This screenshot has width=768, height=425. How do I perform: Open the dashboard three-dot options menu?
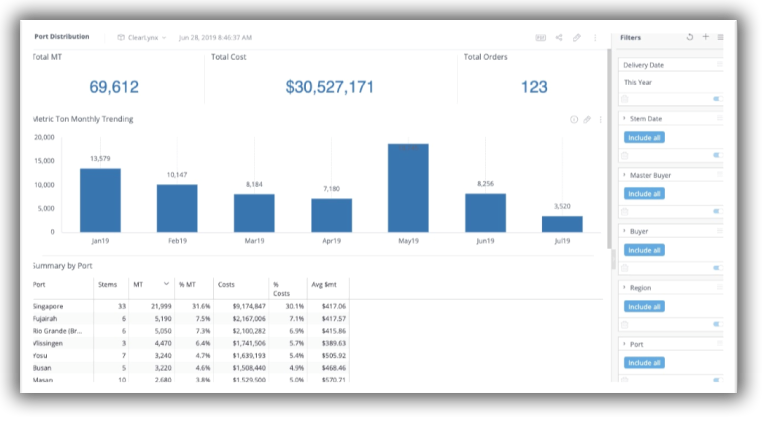[x=595, y=38]
